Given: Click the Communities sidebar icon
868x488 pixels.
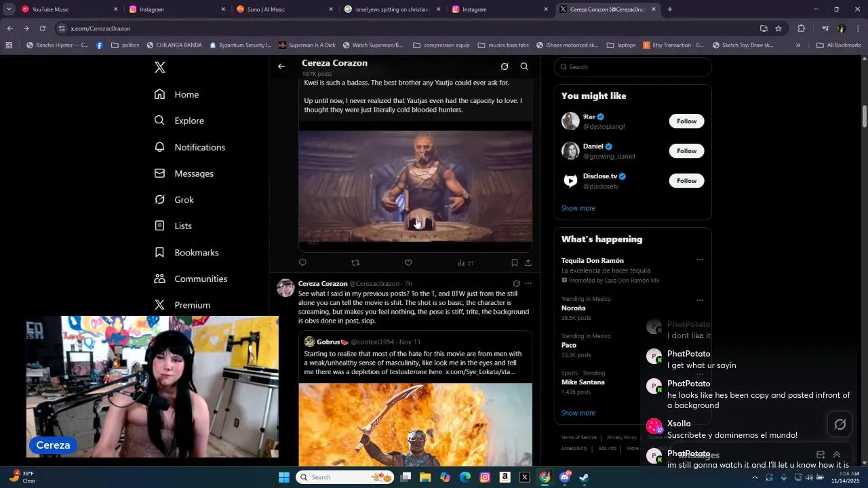Looking at the screenshot, I should [x=160, y=279].
